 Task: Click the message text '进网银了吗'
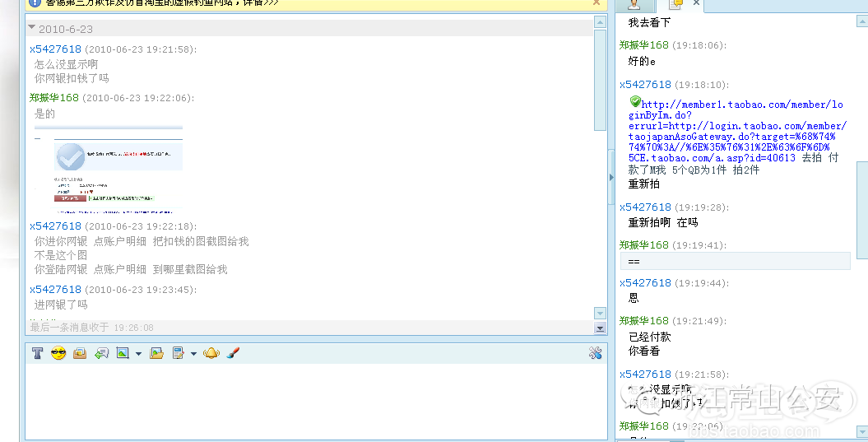pos(61,305)
